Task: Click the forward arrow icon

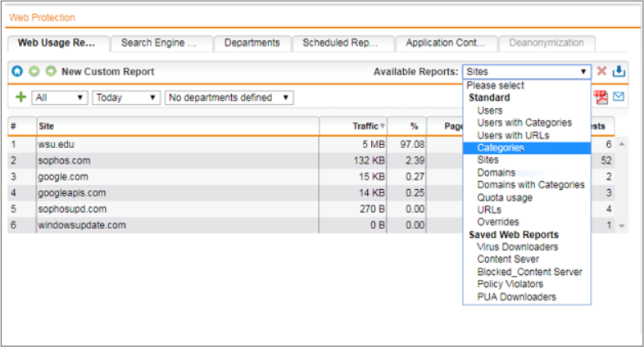Action: tap(51, 72)
